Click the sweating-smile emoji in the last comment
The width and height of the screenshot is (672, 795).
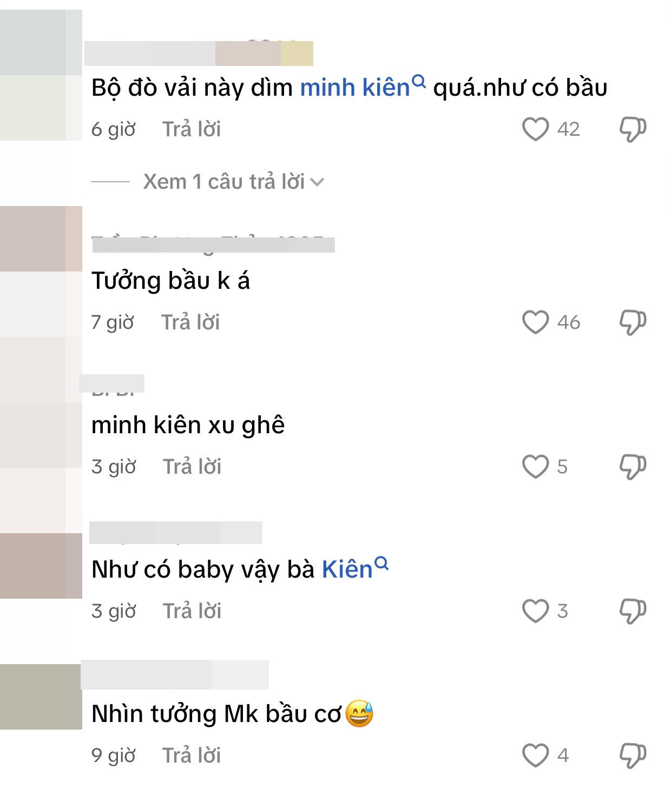pyautogui.click(x=360, y=714)
